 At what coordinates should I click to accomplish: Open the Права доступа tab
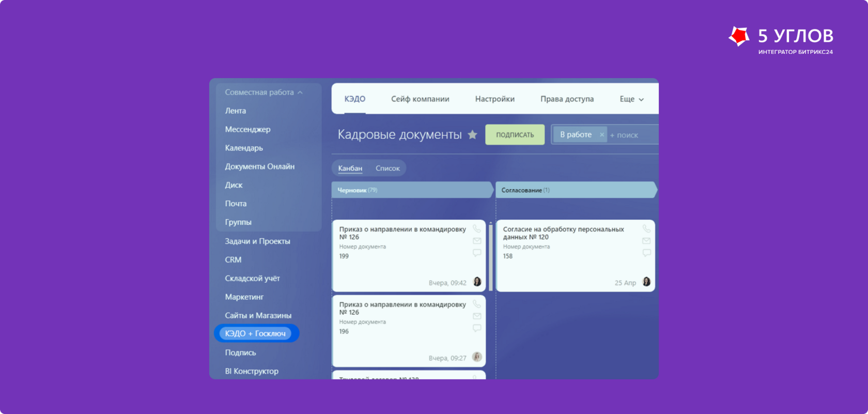tap(567, 99)
